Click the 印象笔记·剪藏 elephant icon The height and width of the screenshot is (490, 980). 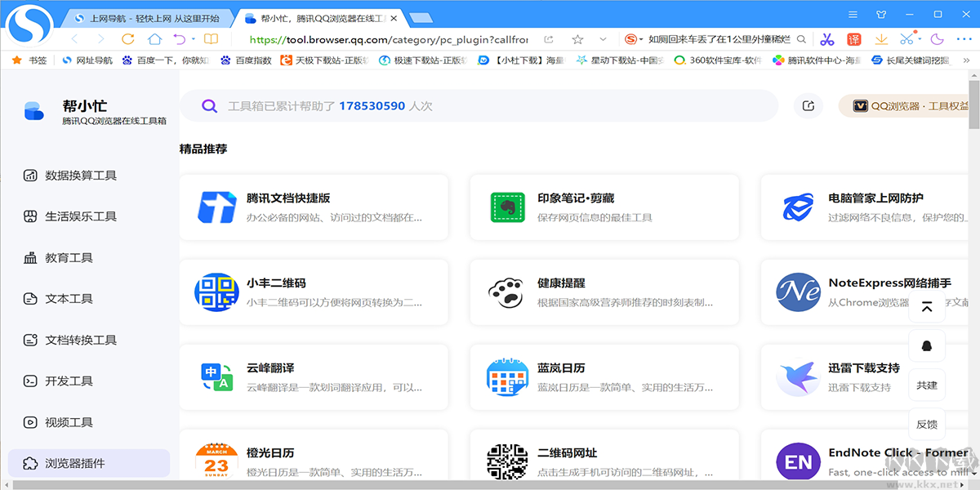pyautogui.click(x=507, y=207)
